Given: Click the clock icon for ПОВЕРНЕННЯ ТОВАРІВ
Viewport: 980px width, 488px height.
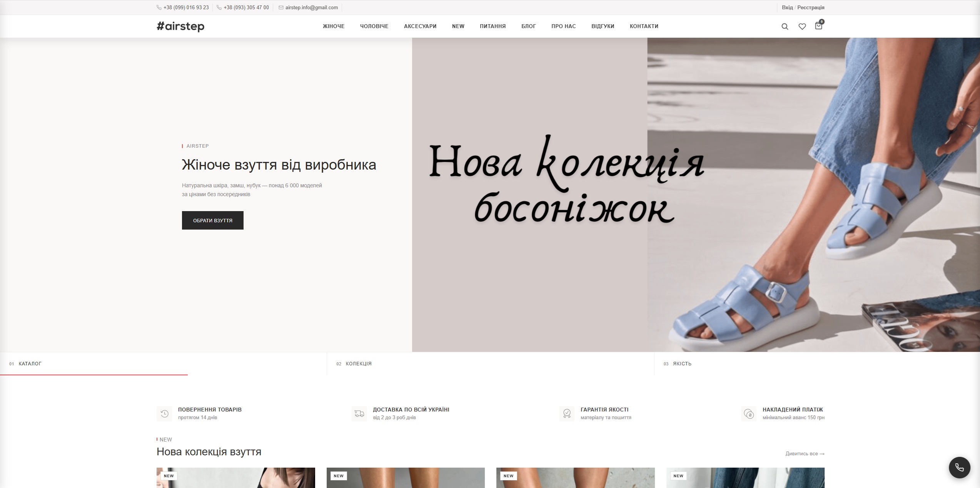Looking at the screenshot, I should pos(164,413).
